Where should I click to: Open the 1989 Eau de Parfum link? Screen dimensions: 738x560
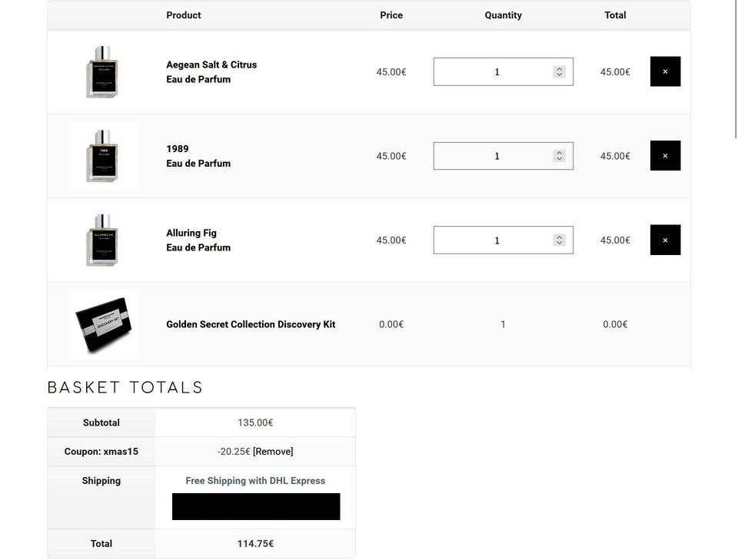178,149
